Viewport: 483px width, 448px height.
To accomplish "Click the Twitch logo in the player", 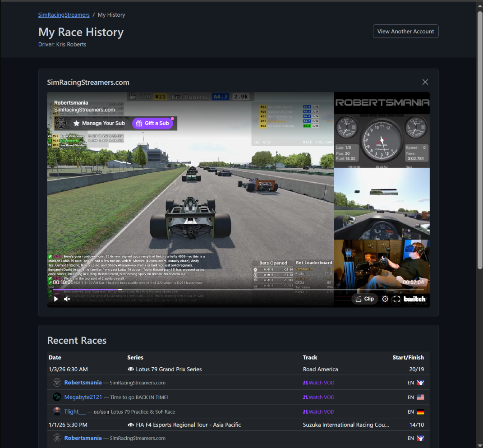I will coord(414,299).
